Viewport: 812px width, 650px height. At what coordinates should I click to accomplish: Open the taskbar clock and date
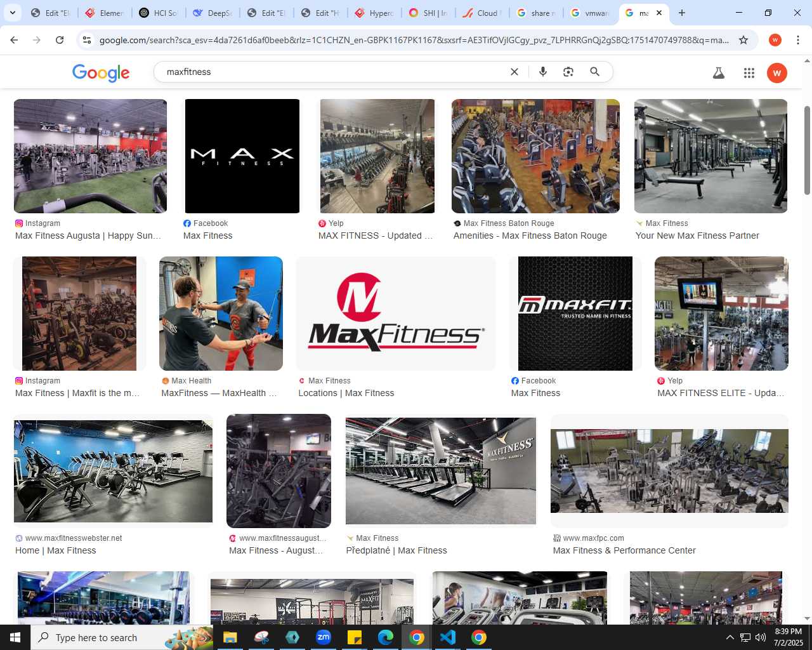tap(788, 637)
